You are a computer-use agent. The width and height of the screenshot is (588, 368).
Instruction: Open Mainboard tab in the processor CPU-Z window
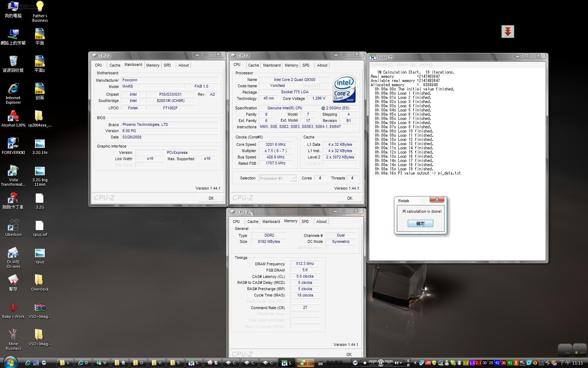272,65
